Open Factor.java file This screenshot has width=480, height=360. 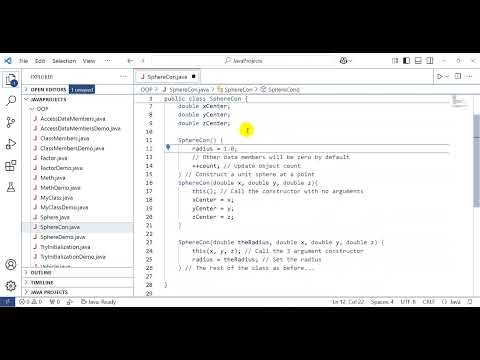tap(54, 158)
